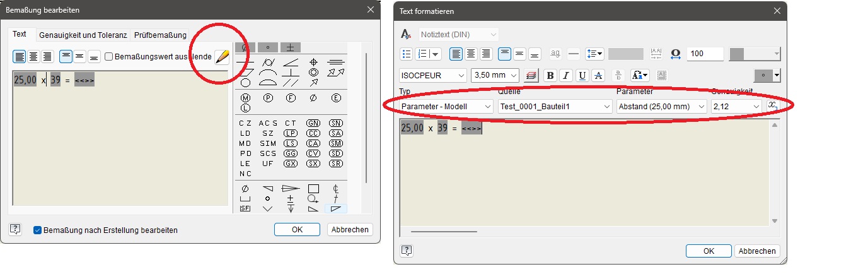This screenshot has width=868, height=274.
Task: Open Parameter dropdown Abstand (25,00 mm)
Action: [x=662, y=107]
